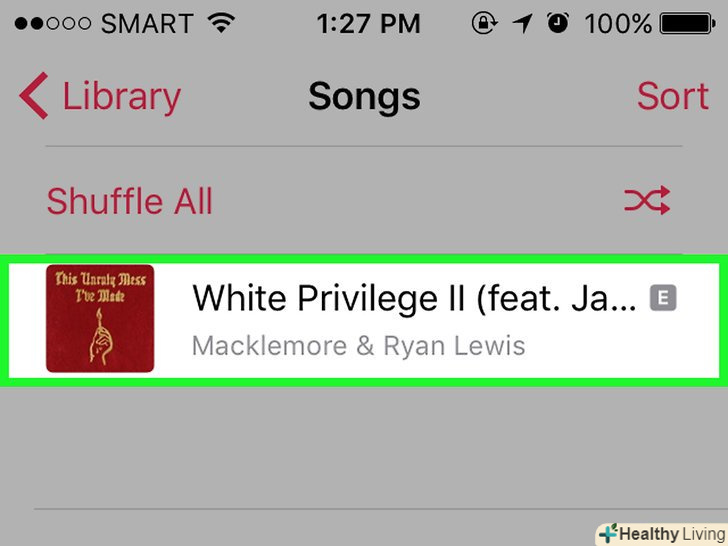Image resolution: width=728 pixels, height=546 pixels.
Task: Tap the 1:27 PM clock
Action: point(369,24)
